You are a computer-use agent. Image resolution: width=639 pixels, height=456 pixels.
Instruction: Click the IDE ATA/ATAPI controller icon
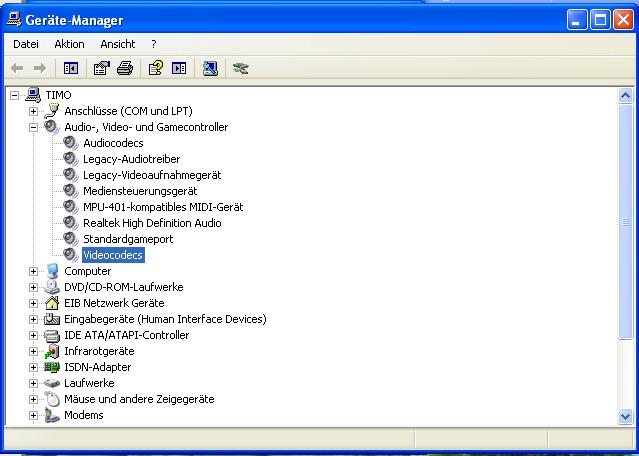(52, 335)
